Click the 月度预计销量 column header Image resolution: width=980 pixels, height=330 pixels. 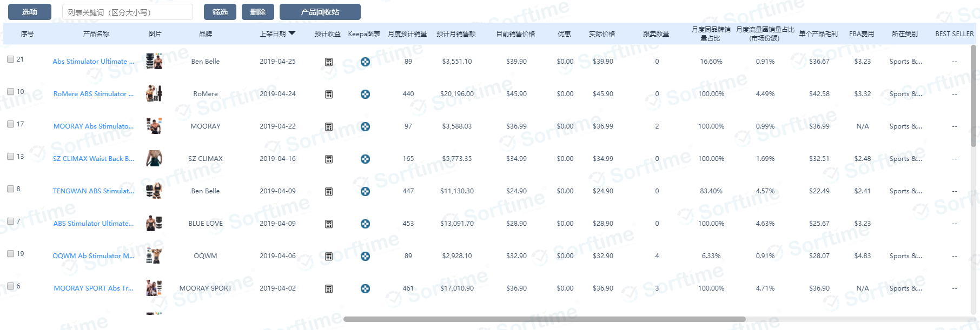pyautogui.click(x=407, y=34)
